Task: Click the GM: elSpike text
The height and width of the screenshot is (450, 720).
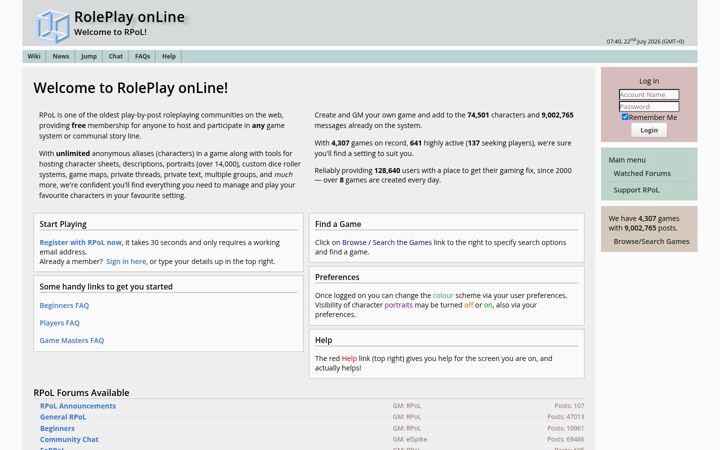Action: click(410, 439)
